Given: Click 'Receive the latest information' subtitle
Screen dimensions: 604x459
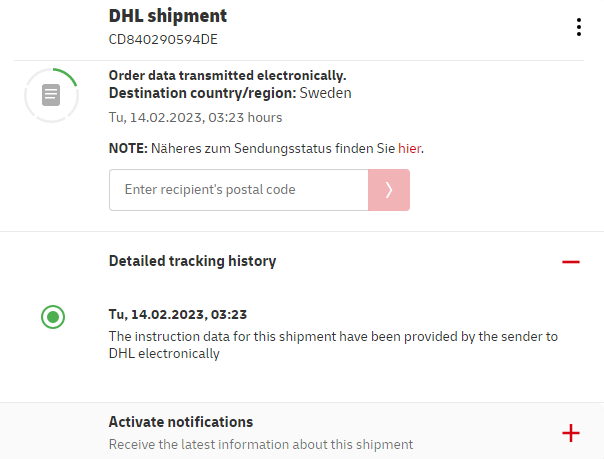Looking at the screenshot, I should (x=260, y=444).
